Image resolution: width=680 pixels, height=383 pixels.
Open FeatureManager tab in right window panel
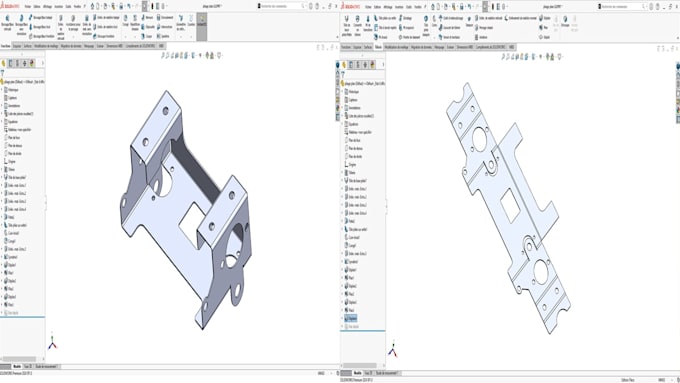344,65
